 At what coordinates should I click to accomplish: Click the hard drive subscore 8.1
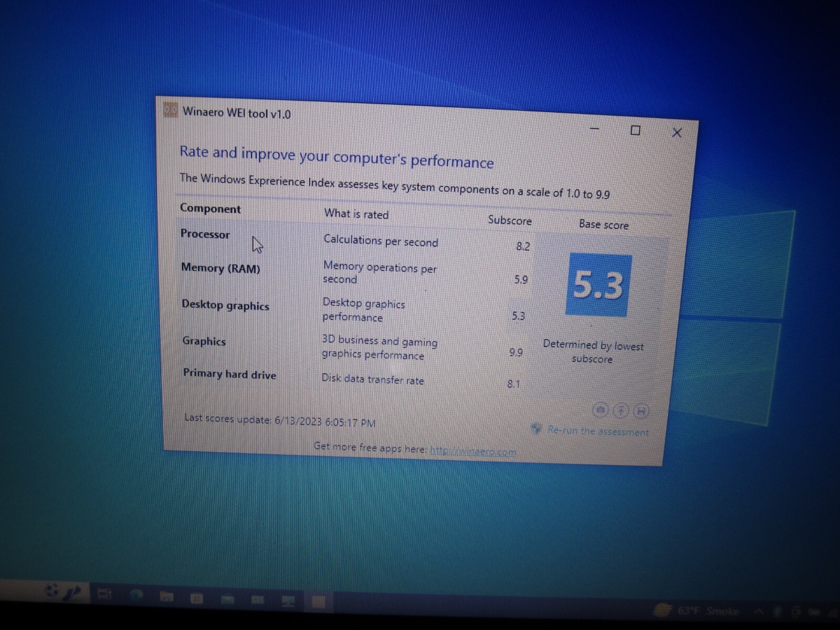click(513, 384)
